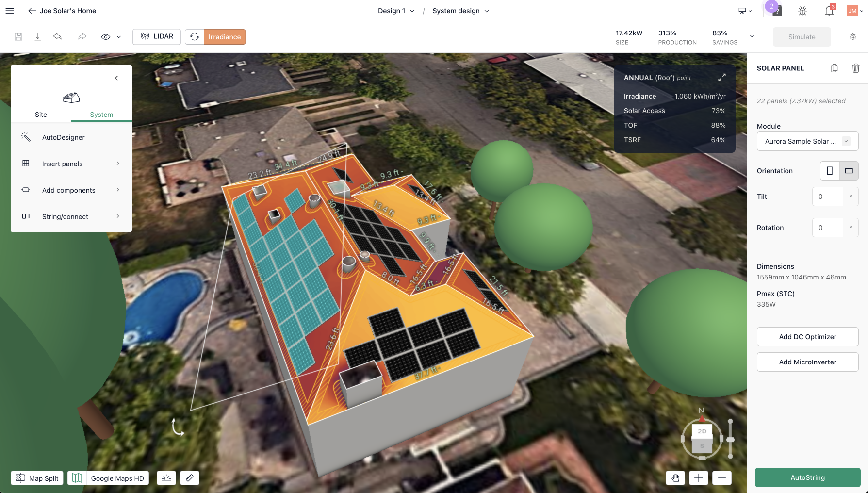Click the download icon in toolbar
868x493 pixels.
click(38, 37)
